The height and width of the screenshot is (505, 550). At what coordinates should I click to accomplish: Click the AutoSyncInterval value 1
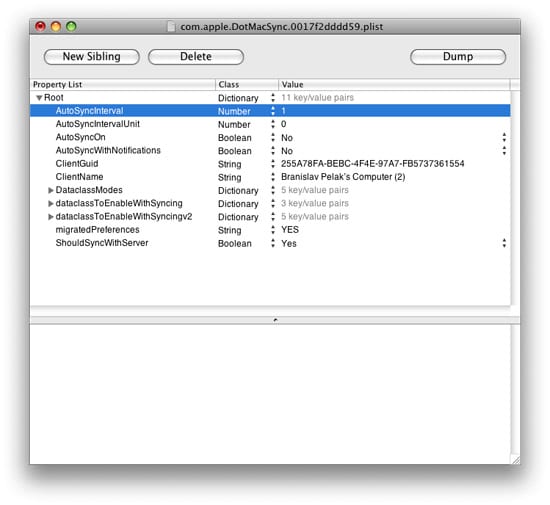click(283, 111)
